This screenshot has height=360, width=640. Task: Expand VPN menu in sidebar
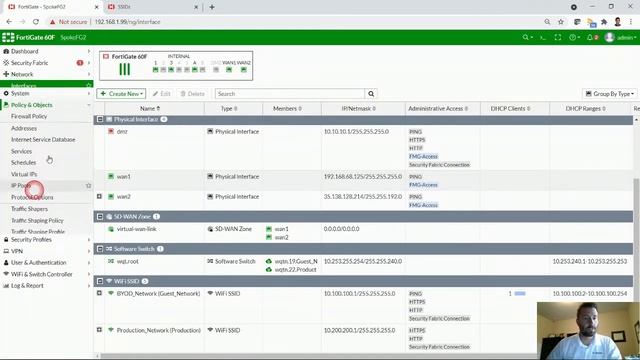tap(47, 251)
